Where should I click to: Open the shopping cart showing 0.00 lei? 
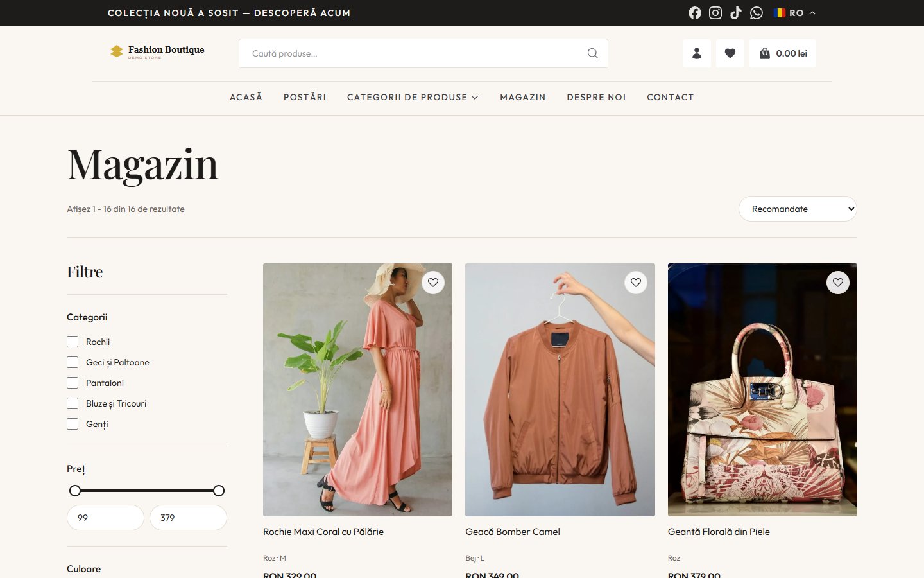783,53
